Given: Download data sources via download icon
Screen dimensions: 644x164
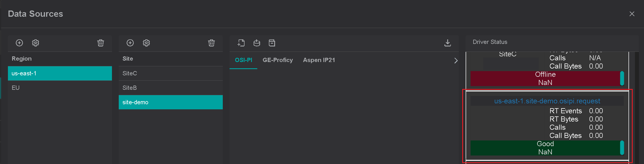Looking at the screenshot, I should [x=448, y=43].
